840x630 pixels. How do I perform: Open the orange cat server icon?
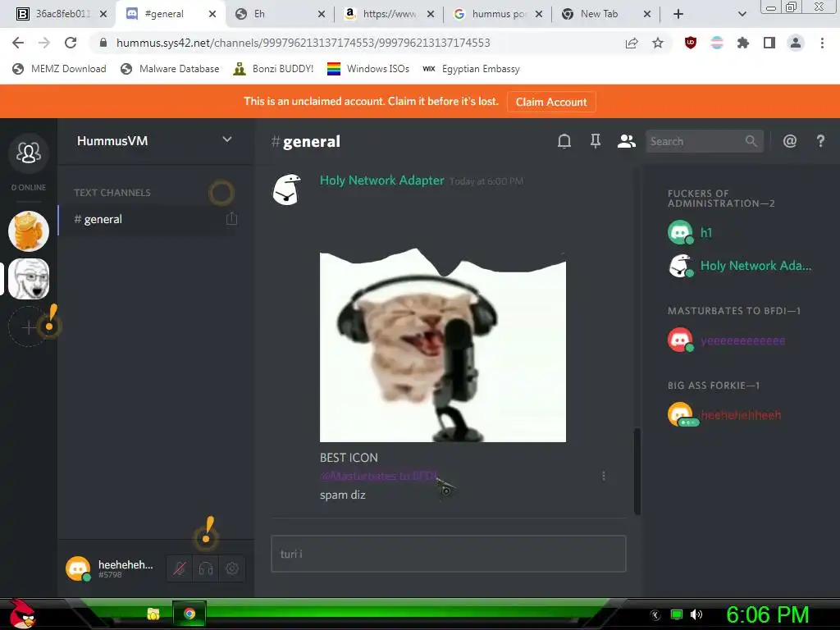coord(29,231)
